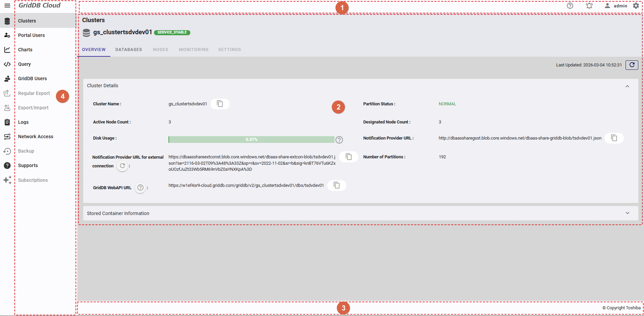Screen dimensions: 644x316
Task: Click the GridDB WebAPI URL text
Action: [246, 186]
